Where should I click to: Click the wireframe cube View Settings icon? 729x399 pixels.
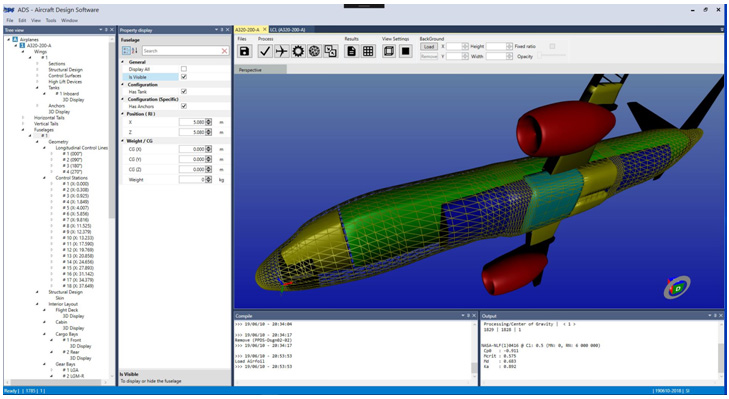click(389, 51)
